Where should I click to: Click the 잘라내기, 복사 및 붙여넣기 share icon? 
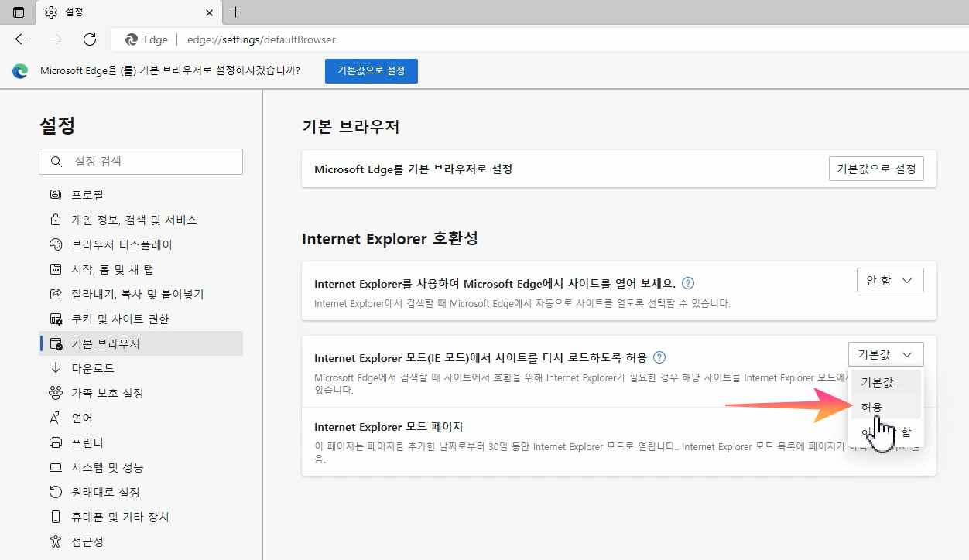(56, 294)
